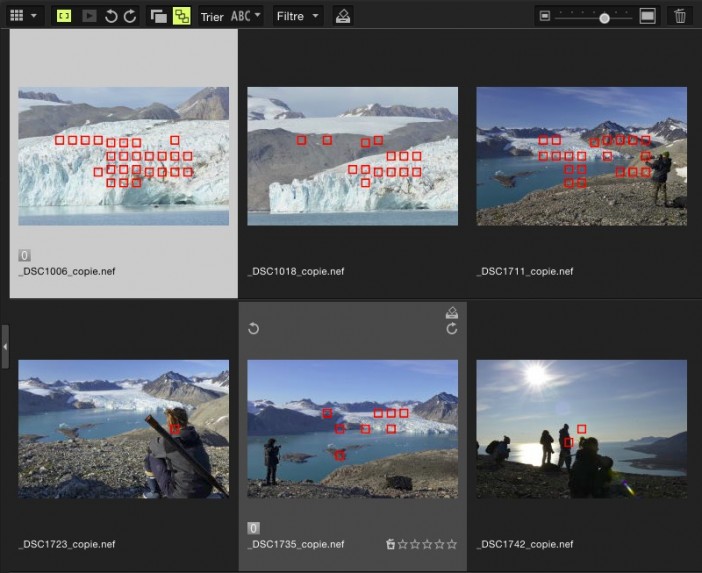Click the stamp icon on the _DSC1735 tile
The height and width of the screenshot is (573, 702).
(x=452, y=312)
